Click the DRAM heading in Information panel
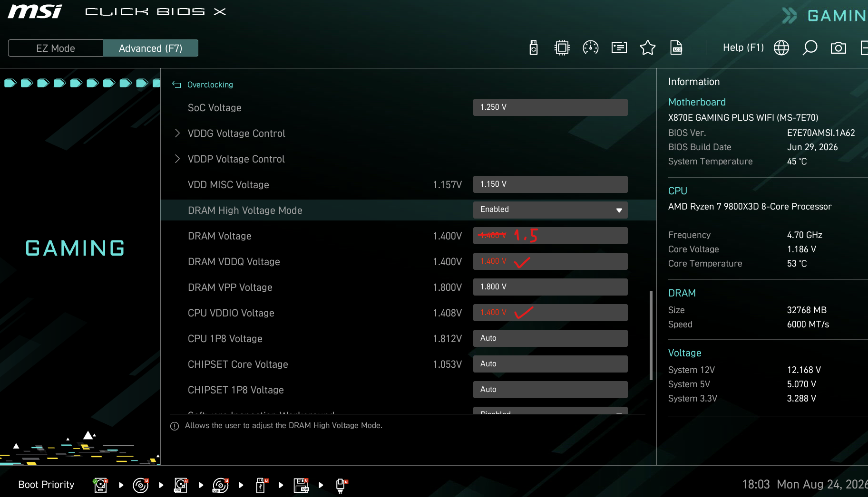This screenshot has width=868, height=497. click(682, 293)
